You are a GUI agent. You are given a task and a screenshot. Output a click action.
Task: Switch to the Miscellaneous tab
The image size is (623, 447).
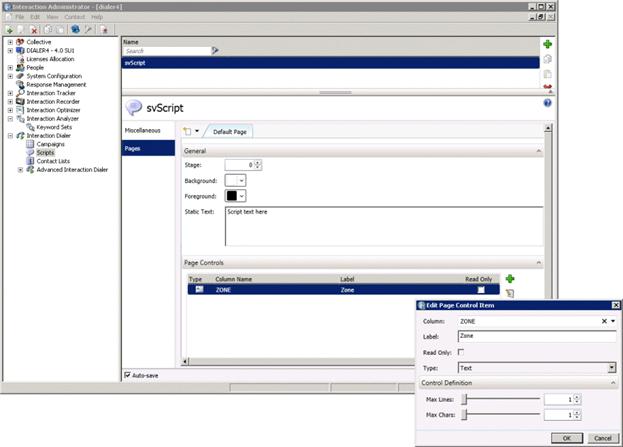tap(143, 131)
